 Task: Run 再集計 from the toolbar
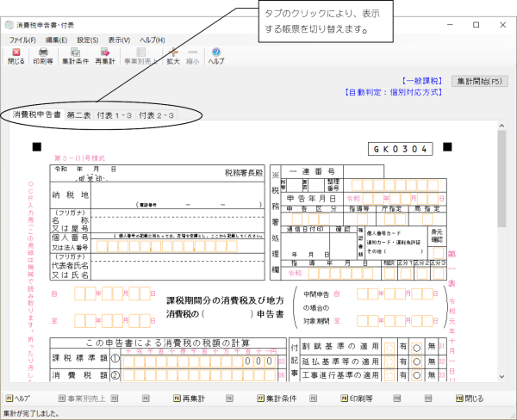[105, 56]
